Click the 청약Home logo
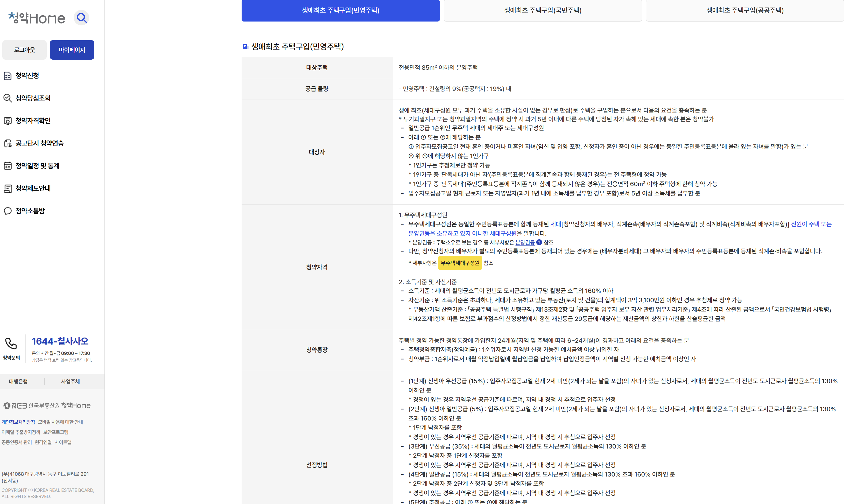857x504 pixels. (x=37, y=18)
